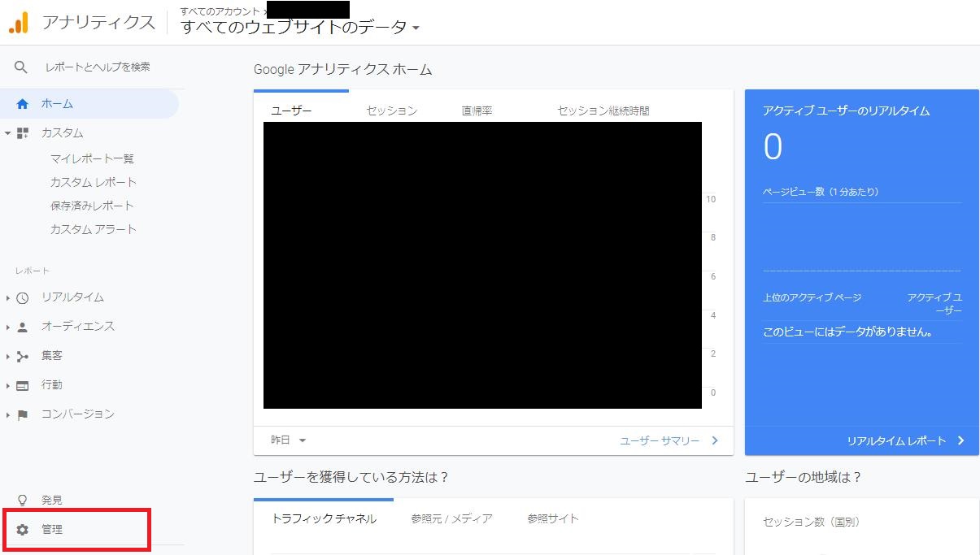The height and width of the screenshot is (555, 980).
Task: Expand the 集客 section arrow
Action: 7,357
